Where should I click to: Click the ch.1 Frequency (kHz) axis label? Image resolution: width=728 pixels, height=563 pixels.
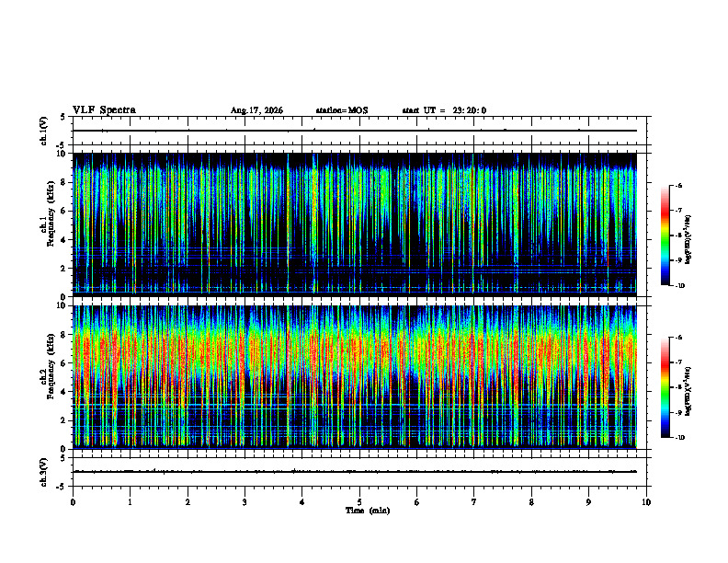(x=49, y=224)
